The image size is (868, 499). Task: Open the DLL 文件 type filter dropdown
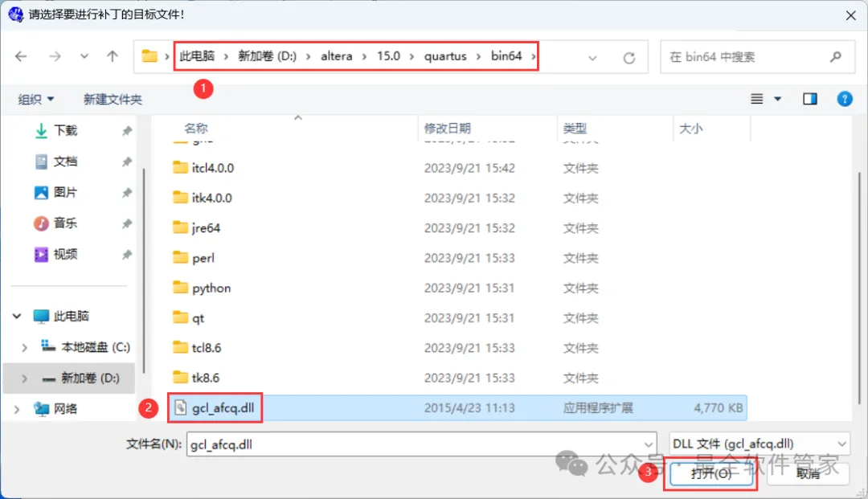759,444
